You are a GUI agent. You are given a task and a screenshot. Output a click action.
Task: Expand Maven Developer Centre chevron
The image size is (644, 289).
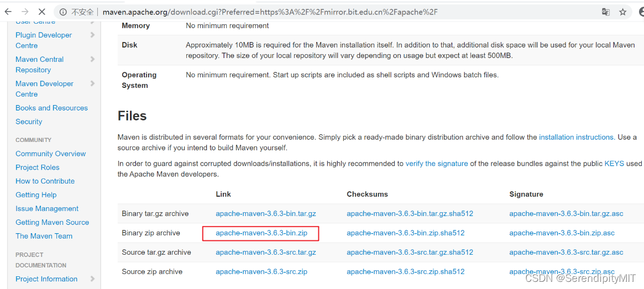pos(92,83)
